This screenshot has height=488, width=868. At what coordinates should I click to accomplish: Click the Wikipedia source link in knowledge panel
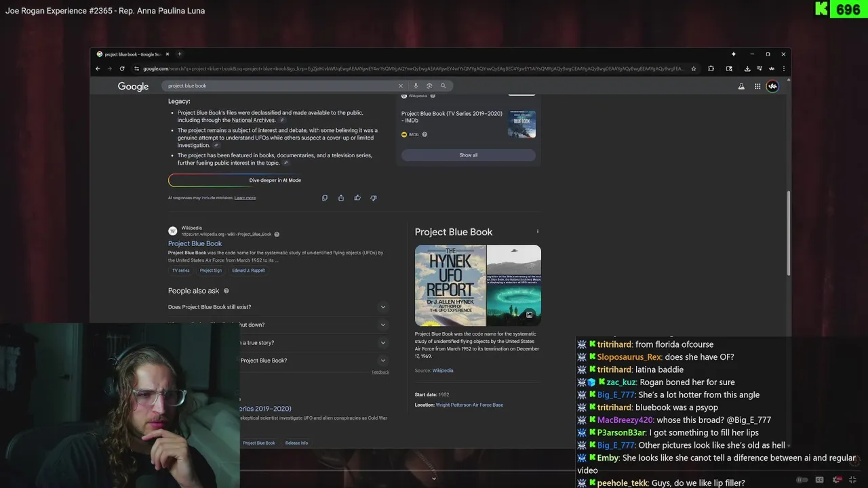pyautogui.click(x=443, y=371)
